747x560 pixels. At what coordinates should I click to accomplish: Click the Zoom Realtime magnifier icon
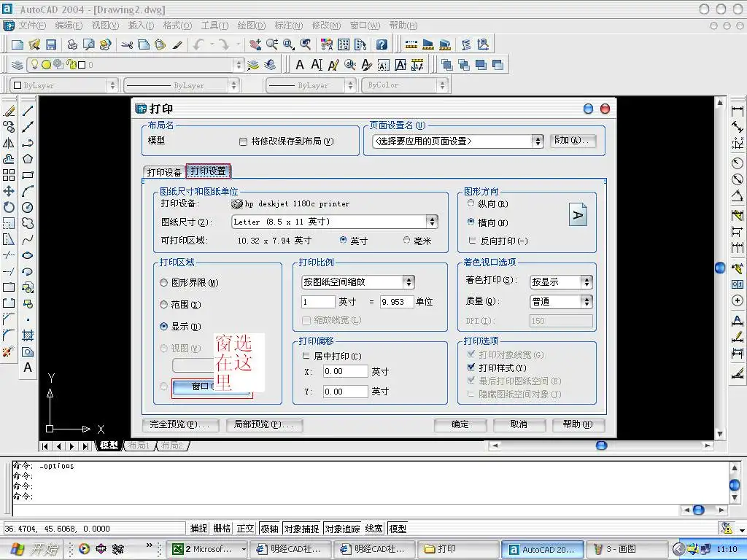tap(272, 44)
